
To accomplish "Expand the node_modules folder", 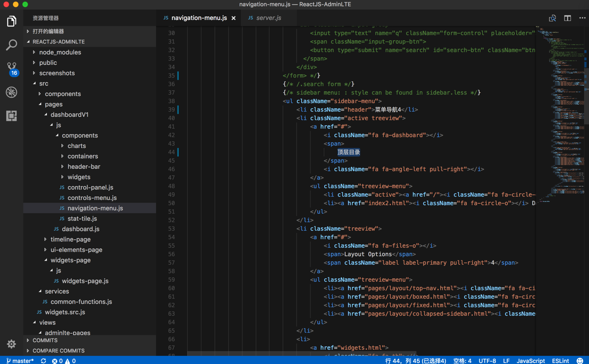I will tap(60, 52).
